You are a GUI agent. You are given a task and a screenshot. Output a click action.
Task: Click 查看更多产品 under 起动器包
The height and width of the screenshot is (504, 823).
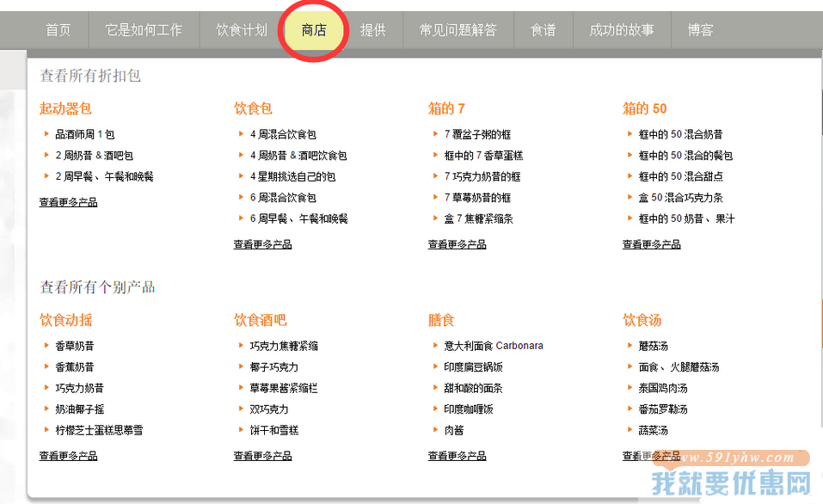pos(68,202)
